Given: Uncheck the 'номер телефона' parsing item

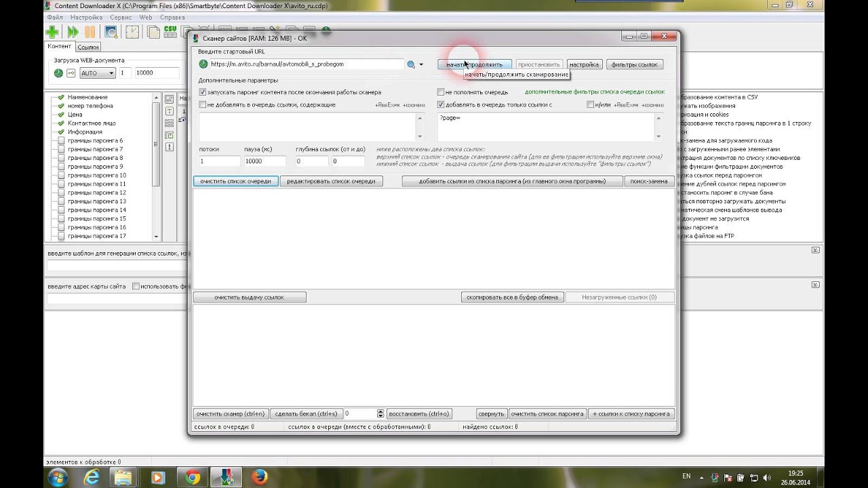Looking at the screenshot, I should [x=61, y=106].
